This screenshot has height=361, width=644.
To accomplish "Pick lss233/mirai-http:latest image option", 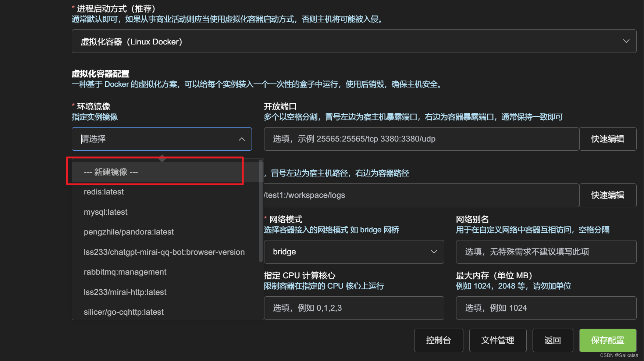I will [166, 292].
